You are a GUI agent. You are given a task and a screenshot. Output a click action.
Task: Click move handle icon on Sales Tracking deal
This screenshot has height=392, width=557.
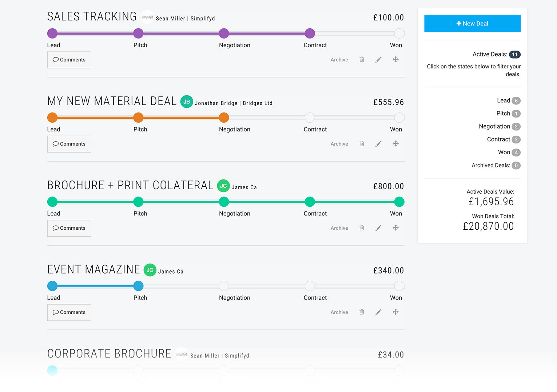395,59
